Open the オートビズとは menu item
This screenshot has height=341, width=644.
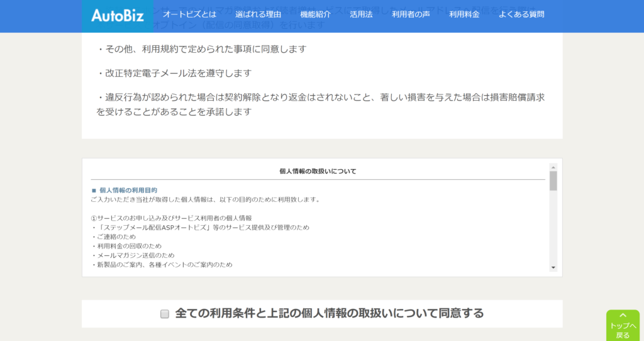[189, 14]
